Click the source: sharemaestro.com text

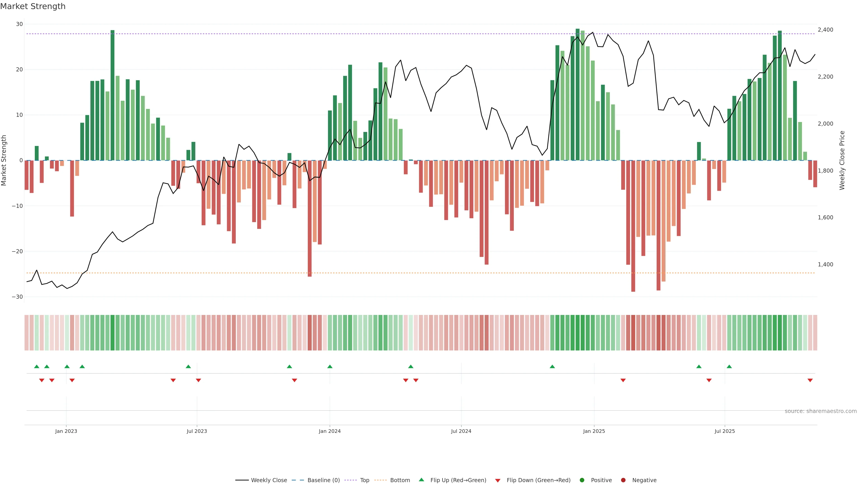[821, 411]
